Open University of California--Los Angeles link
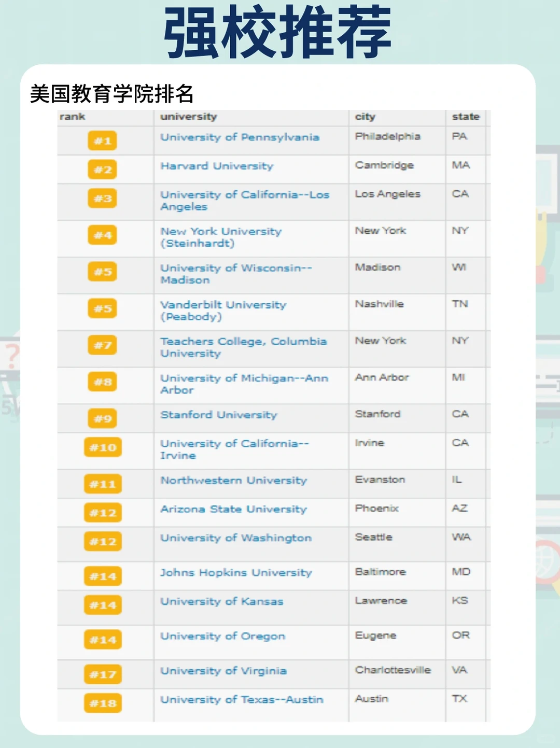The width and height of the screenshot is (560, 748). (x=245, y=201)
